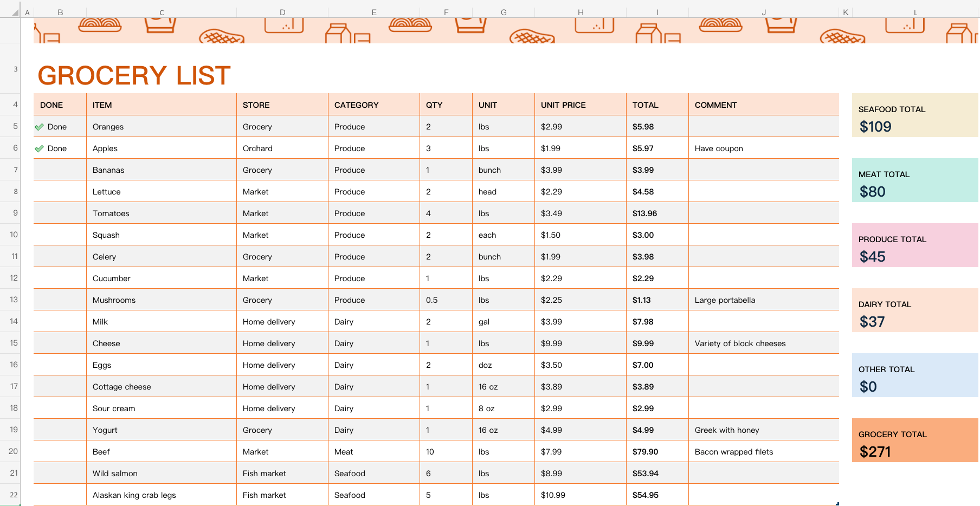Click the green checkmark beside Apples
Screen dimensions: 980x506
tap(39, 148)
